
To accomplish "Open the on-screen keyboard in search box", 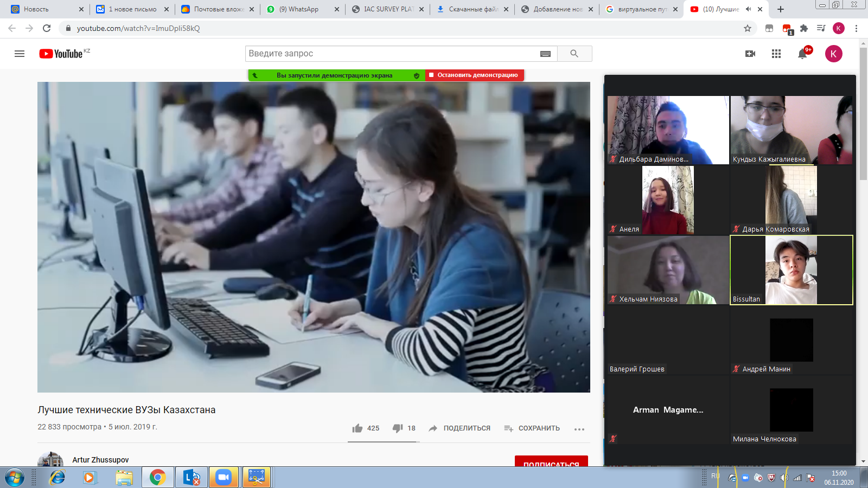I will click(x=545, y=54).
